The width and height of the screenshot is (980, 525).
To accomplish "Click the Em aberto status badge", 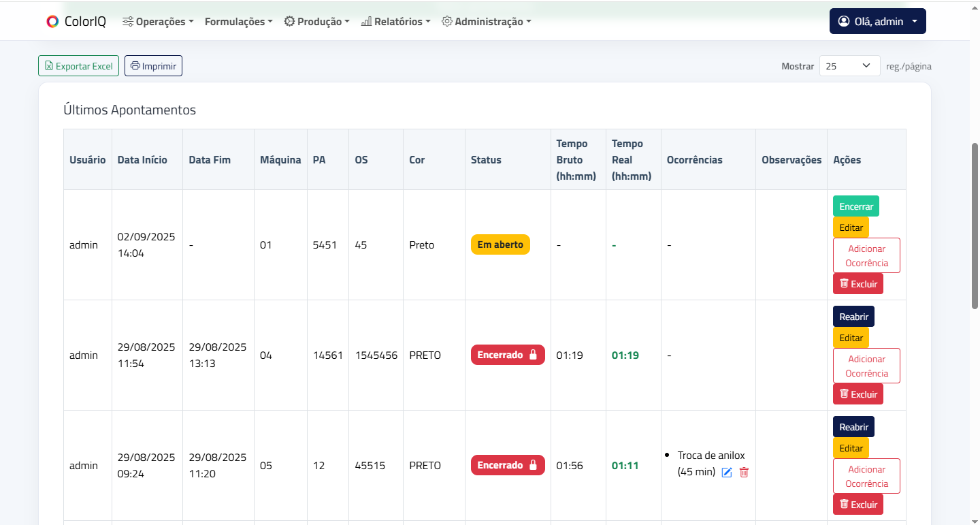I will pos(500,244).
